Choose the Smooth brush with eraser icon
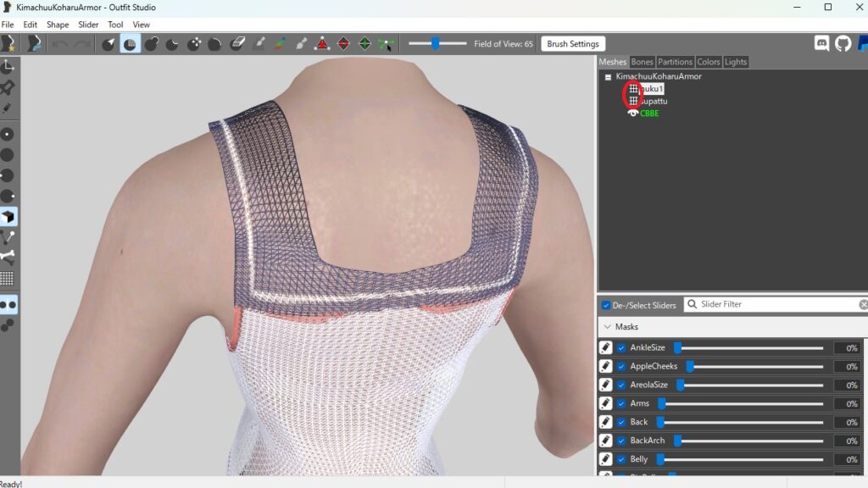 (237, 44)
